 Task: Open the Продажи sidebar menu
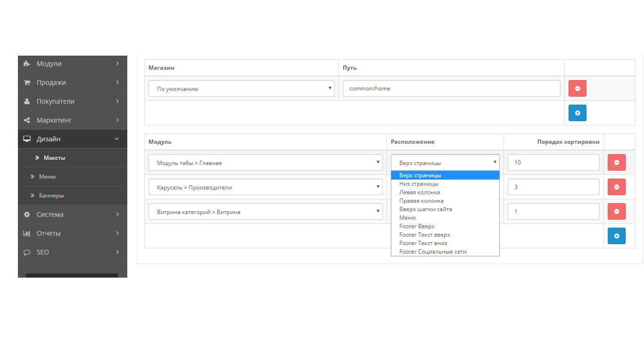click(73, 82)
